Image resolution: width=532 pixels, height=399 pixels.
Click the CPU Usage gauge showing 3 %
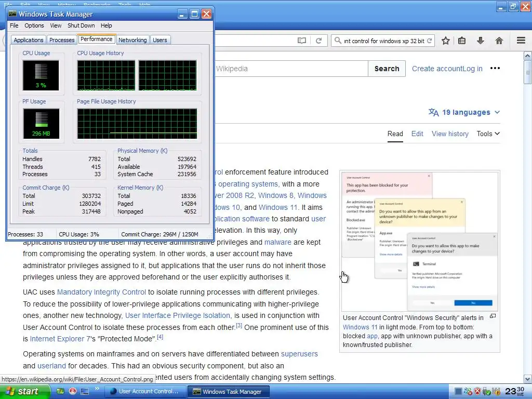coord(41,75)
